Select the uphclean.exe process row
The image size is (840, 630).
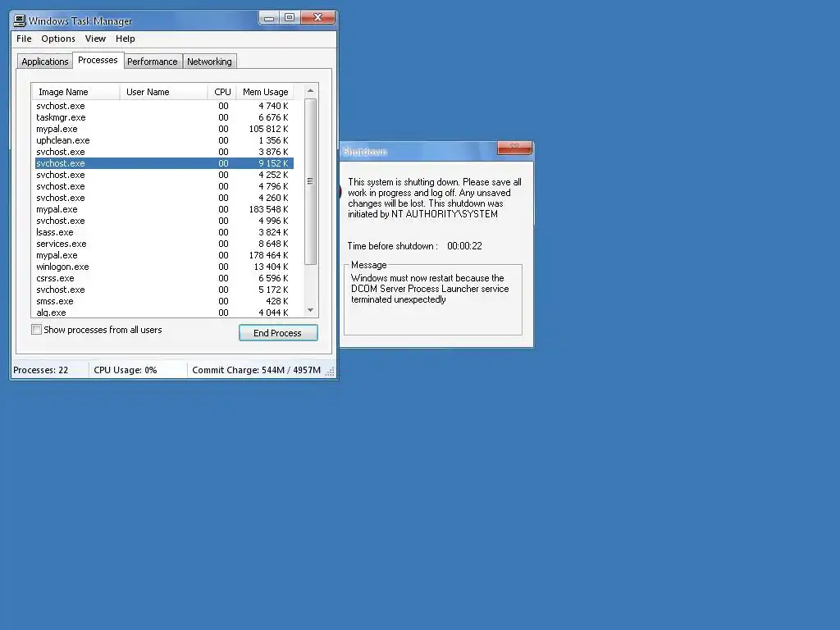(x=164, y=140)
